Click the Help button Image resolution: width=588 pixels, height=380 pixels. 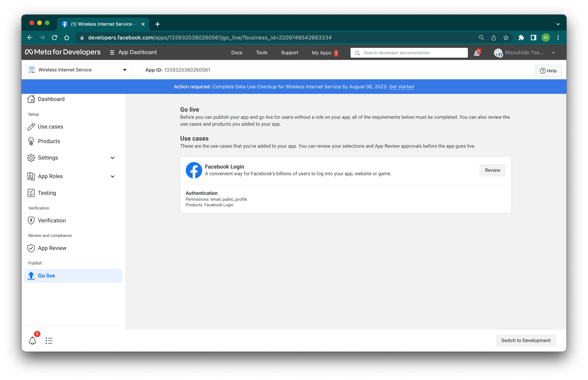pyautogui.click(x=548, y=71)
